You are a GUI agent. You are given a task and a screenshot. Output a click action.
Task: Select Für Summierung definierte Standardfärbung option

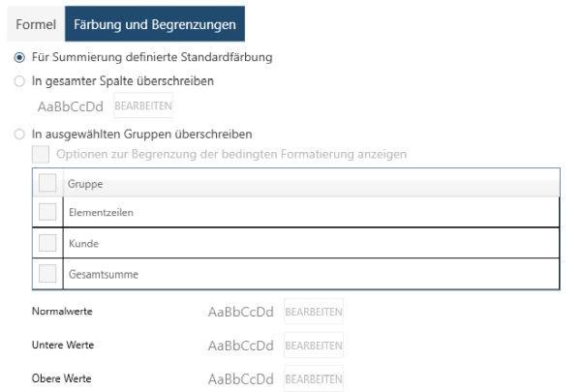click(19, 57)
